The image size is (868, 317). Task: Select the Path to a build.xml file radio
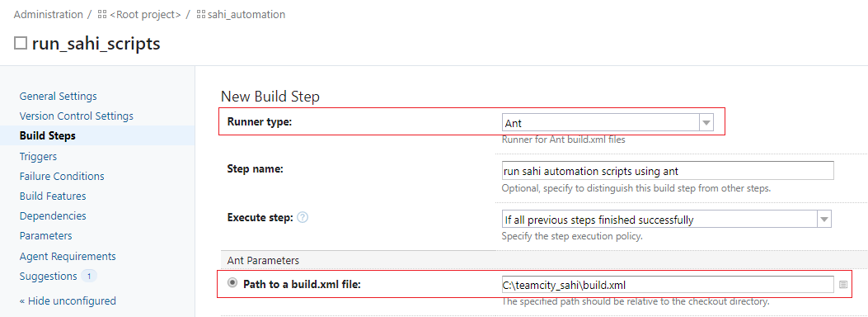click(x=232, y=282)
